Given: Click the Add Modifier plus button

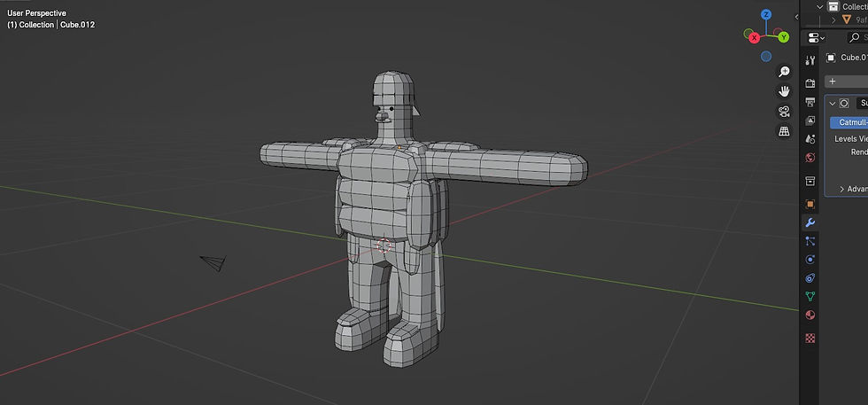Looking at the screenshot, I should point(847,82).
